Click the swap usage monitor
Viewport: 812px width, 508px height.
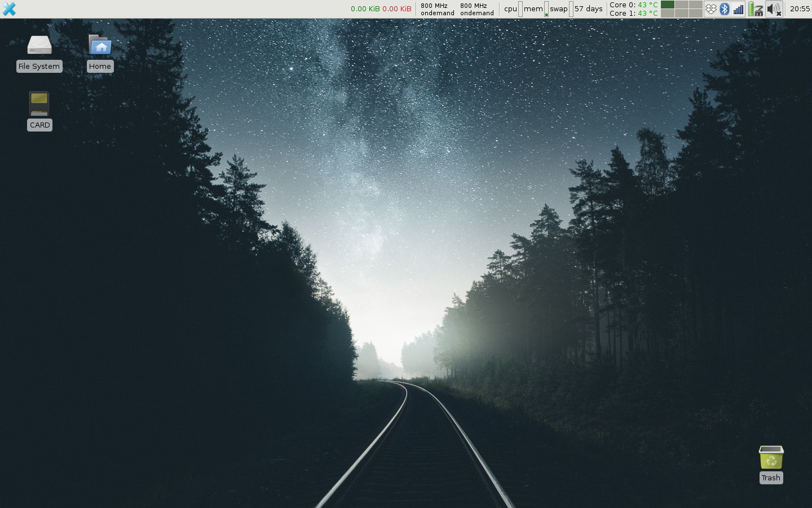click(x=571, y=9)
